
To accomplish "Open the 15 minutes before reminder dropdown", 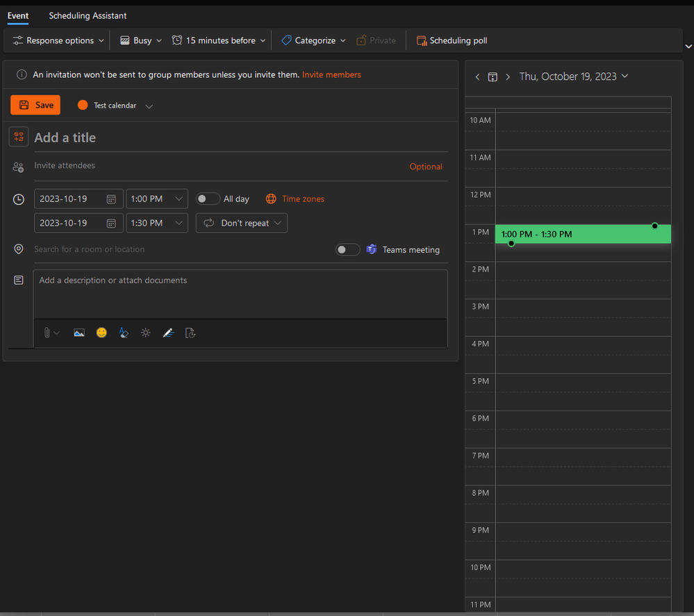I will 219,40.
